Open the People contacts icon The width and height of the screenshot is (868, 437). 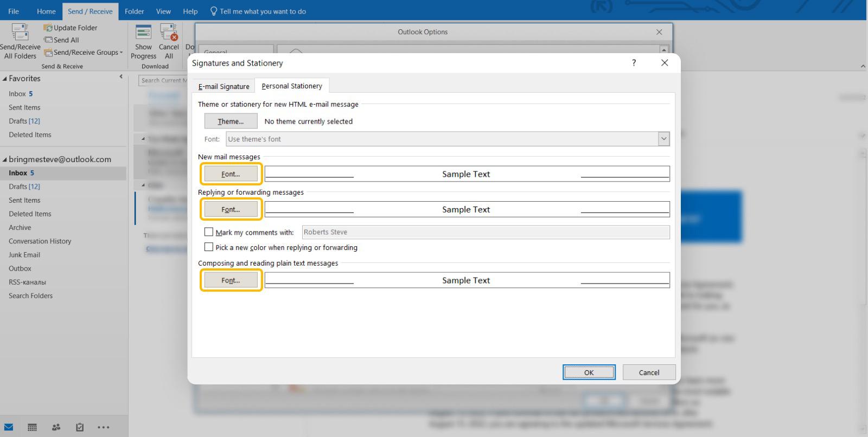point(56,427)
